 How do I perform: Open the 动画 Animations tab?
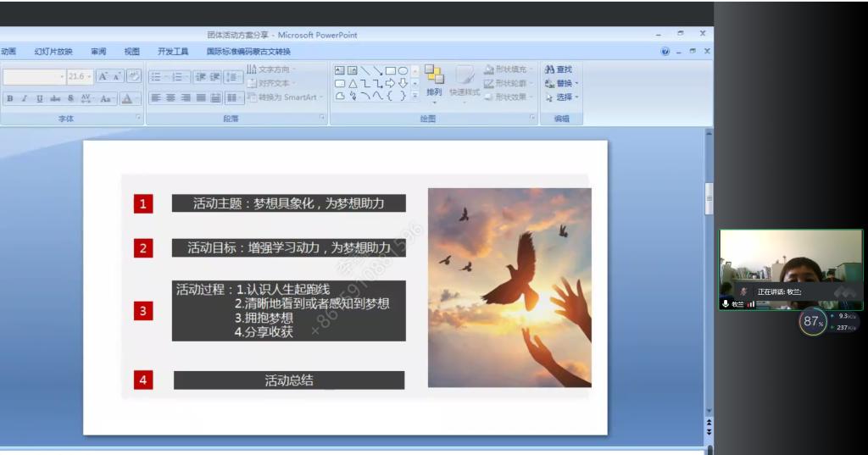click(8, 52)
